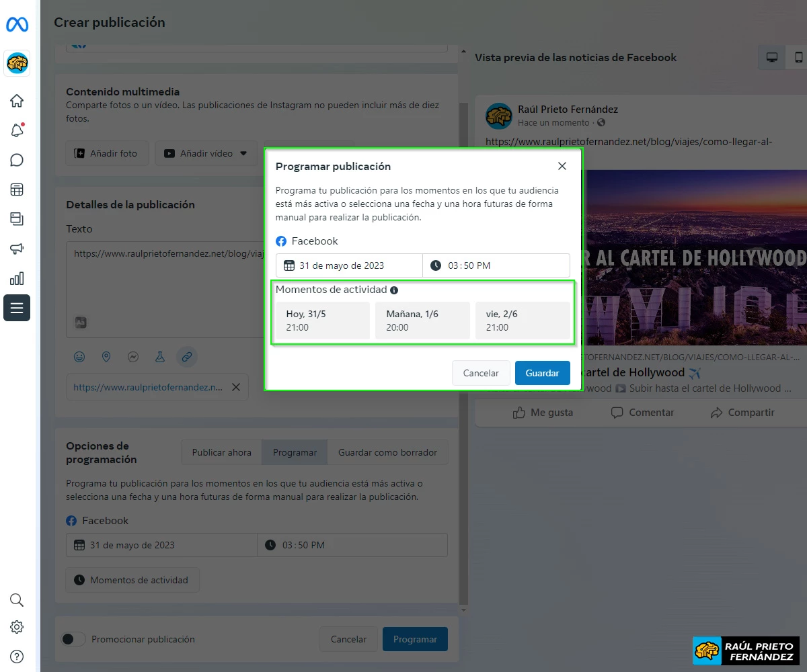
Task: Switch preview to mobile view
Action: click(x=798, y=57)
